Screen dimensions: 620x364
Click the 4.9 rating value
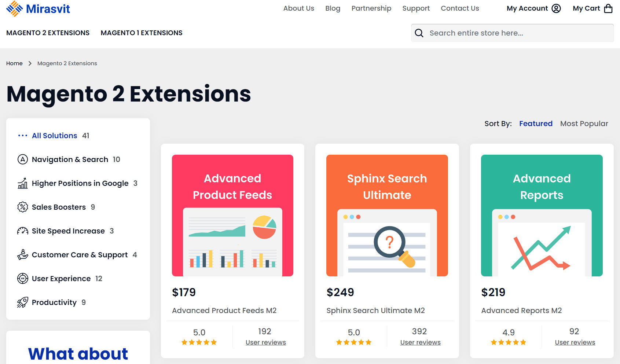coord(509,332)
